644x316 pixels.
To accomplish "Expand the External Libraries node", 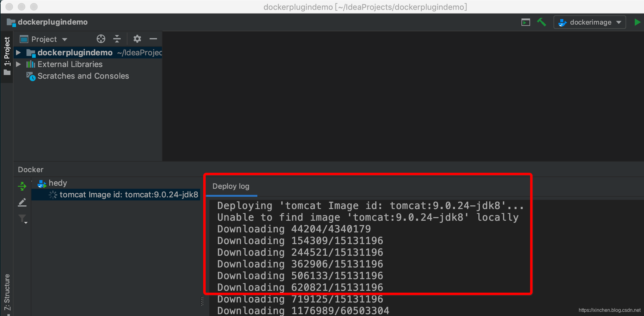I will point(18,64).
